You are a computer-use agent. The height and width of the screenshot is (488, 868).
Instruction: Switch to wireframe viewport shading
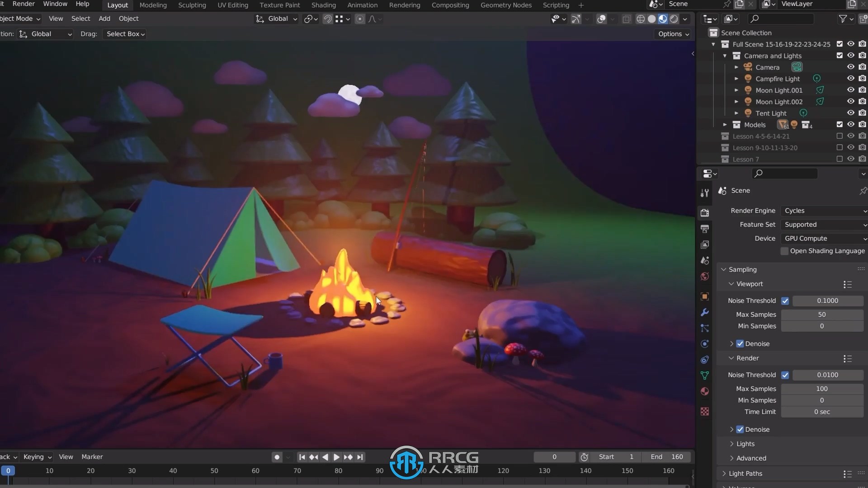click(x=641, y=19)
